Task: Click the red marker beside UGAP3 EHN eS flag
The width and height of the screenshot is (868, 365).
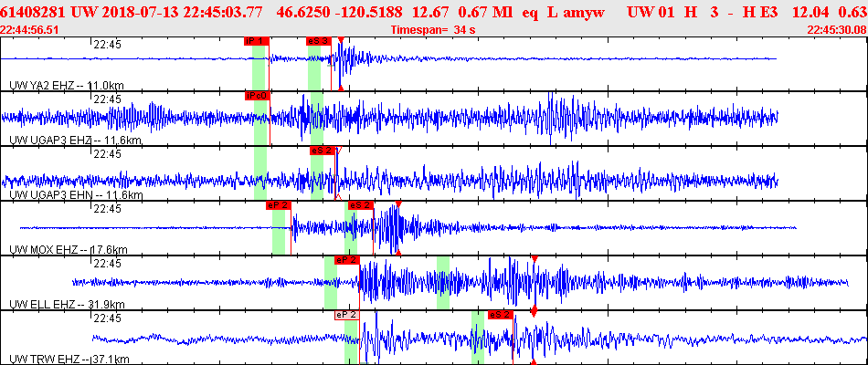Action: 339,150
